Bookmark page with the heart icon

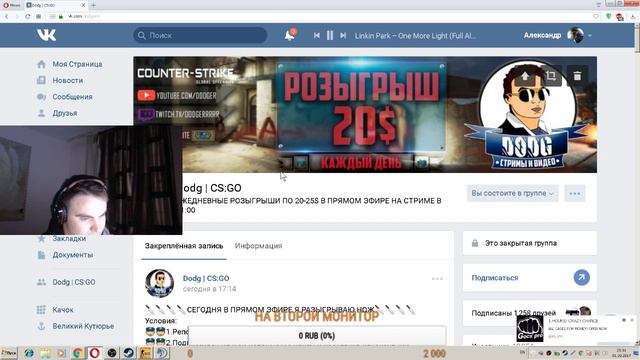(x=596, y=17)
